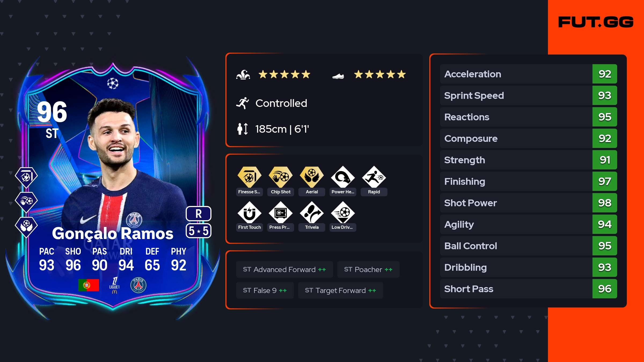Select the Power Header playstyle icon
This screenshot has height=362, width=644.
click(343, 177)
